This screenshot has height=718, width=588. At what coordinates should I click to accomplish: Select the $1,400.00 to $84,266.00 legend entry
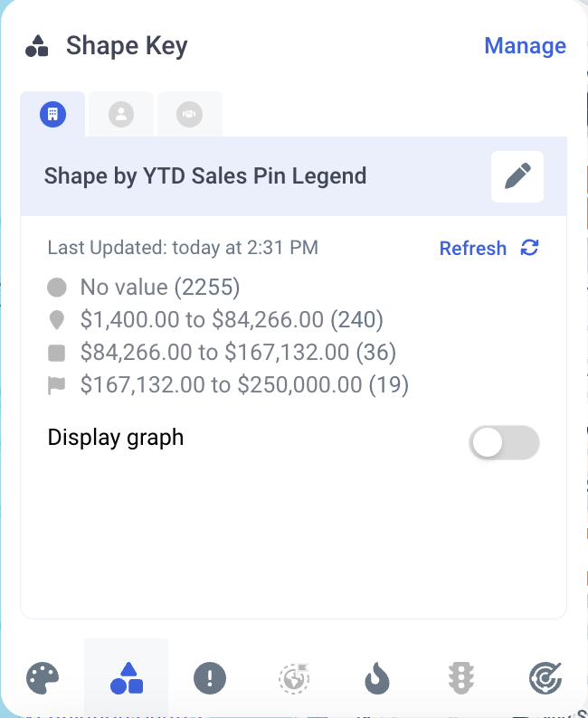[232, 319]
